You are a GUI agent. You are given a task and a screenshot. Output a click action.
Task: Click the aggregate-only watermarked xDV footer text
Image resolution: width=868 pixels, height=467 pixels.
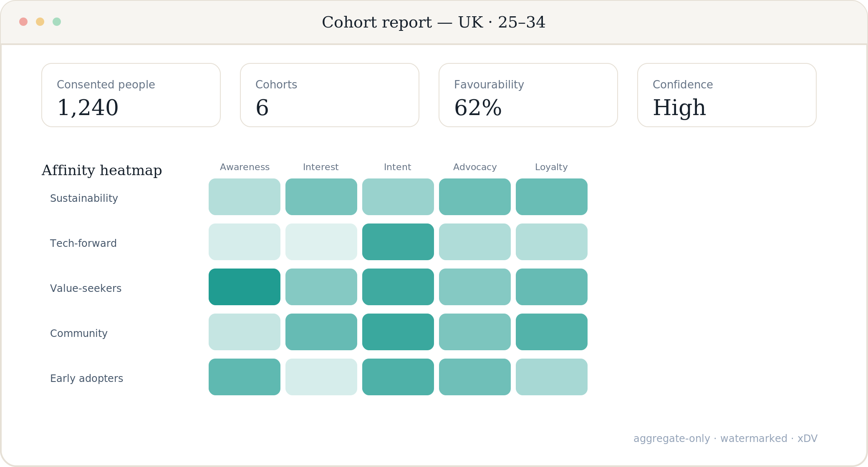point(725,439)
